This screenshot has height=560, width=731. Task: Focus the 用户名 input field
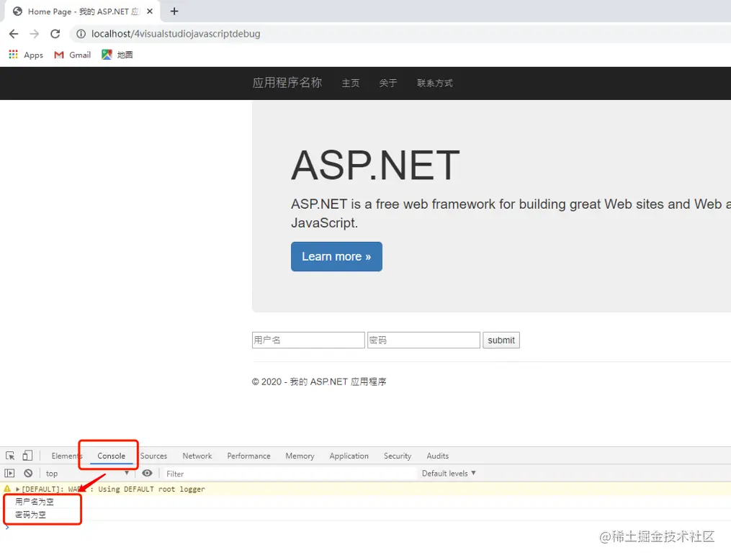pos(308,340)
